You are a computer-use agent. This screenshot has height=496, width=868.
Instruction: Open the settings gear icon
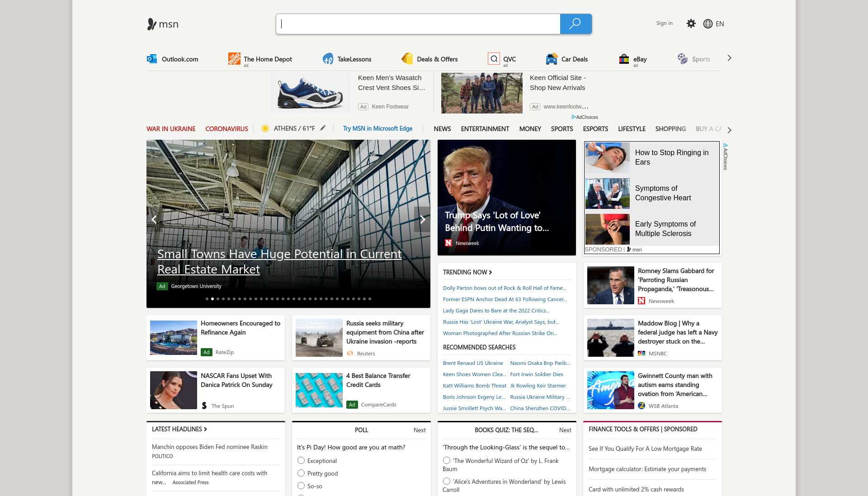(691, 24)
